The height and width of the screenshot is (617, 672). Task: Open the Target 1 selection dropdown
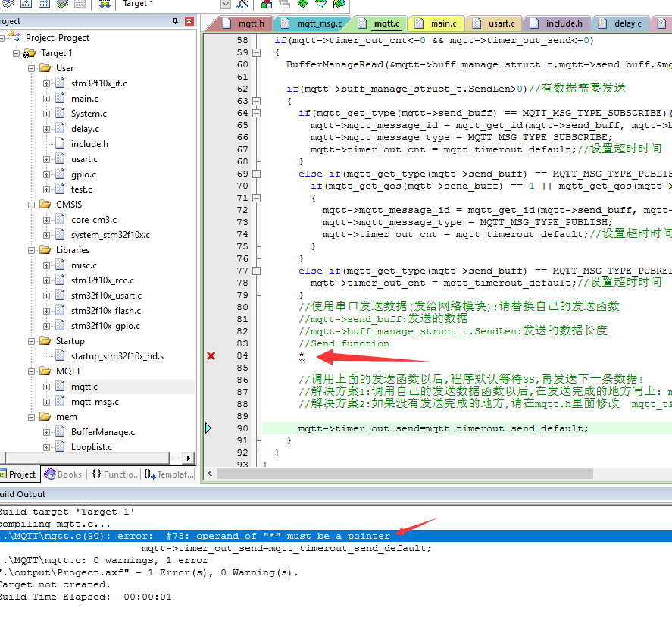click(226, 5)
